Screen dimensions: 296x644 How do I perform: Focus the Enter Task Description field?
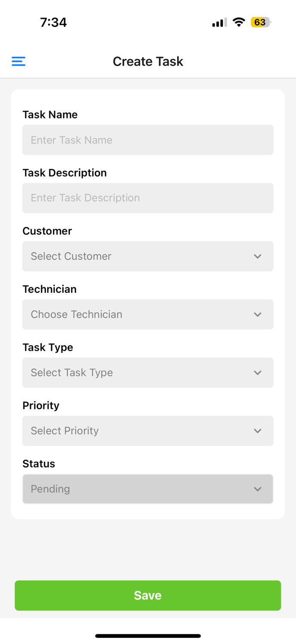coord(148,198)
